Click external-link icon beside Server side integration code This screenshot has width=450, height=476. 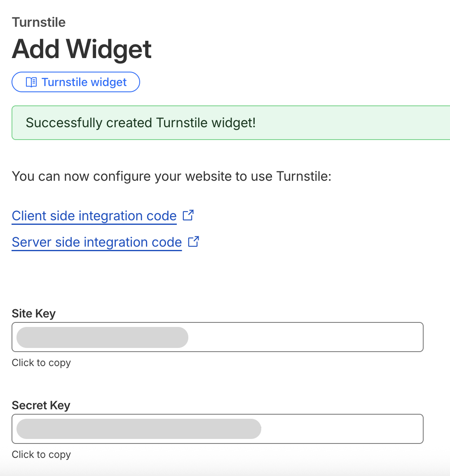[x=194, y=242]
